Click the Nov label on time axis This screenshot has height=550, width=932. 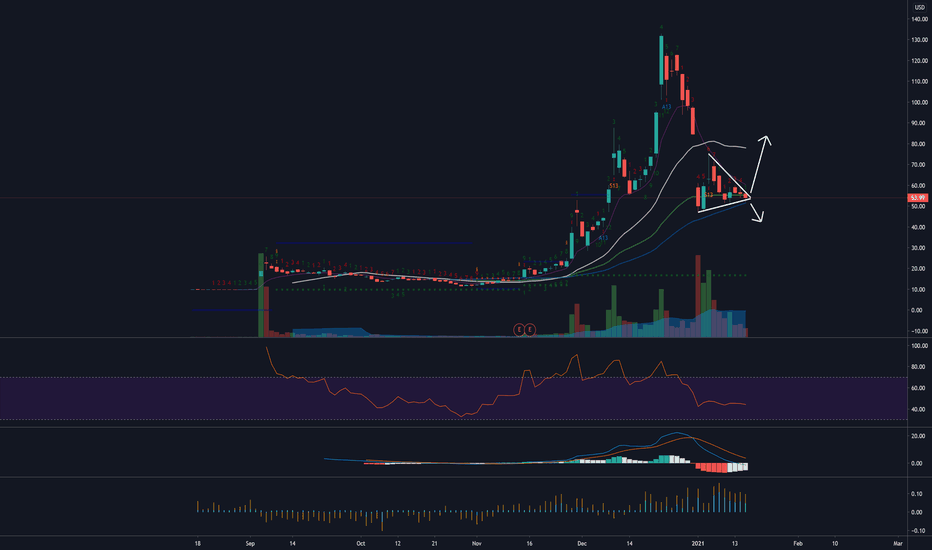(x=476, y=543)
